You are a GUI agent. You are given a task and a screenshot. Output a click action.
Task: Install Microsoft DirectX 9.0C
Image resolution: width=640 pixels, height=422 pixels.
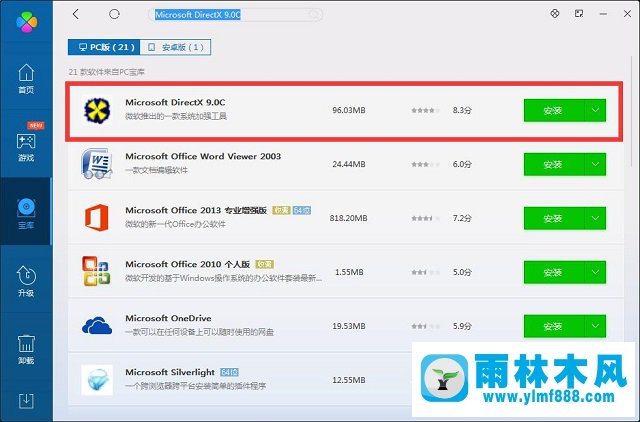[554, 111]
